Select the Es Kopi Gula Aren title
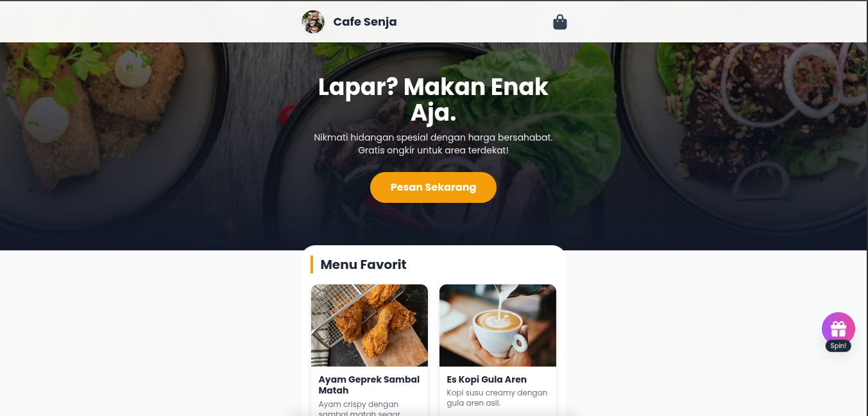Screen dimensions: 868x416 pos(487,379)
